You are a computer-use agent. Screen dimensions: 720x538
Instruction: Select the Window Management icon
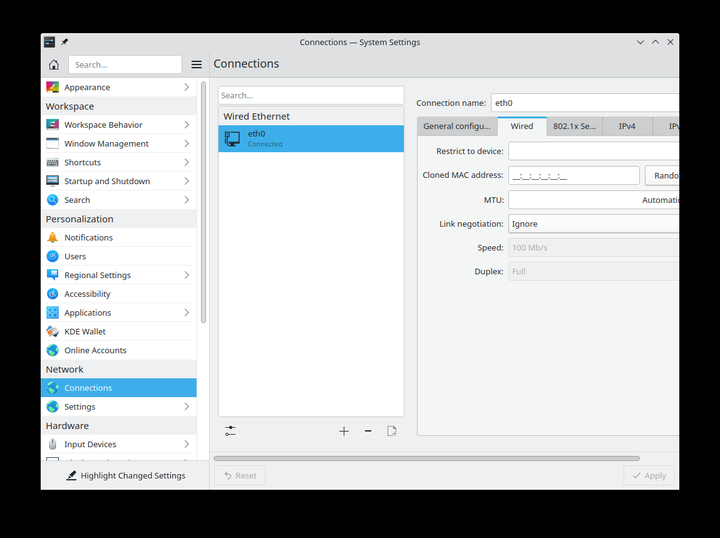52,144
